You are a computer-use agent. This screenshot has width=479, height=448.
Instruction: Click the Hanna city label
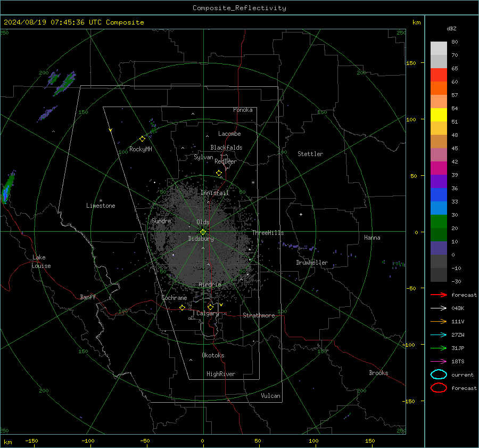[x=372, y=238]
